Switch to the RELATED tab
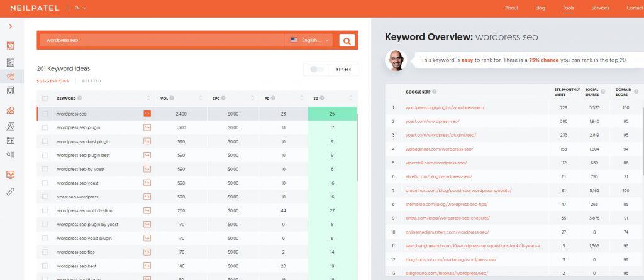The width and height of the screenshot is (644, 280). pos(92,81)
